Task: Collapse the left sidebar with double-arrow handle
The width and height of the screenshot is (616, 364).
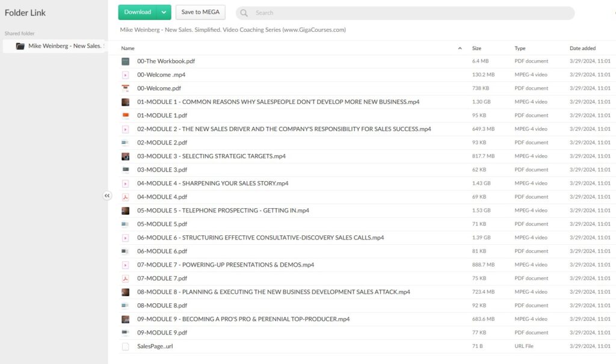Action: tap(107, 196)
